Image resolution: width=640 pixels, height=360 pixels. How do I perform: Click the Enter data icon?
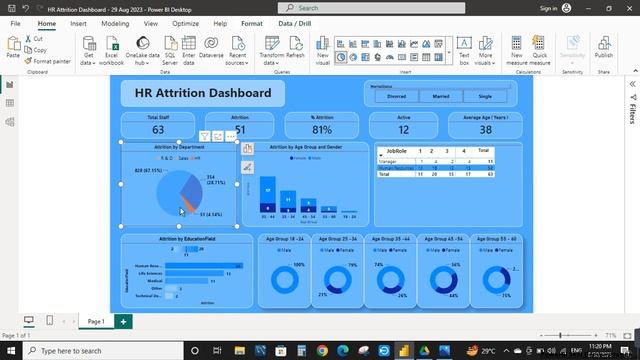pos(189,50)
